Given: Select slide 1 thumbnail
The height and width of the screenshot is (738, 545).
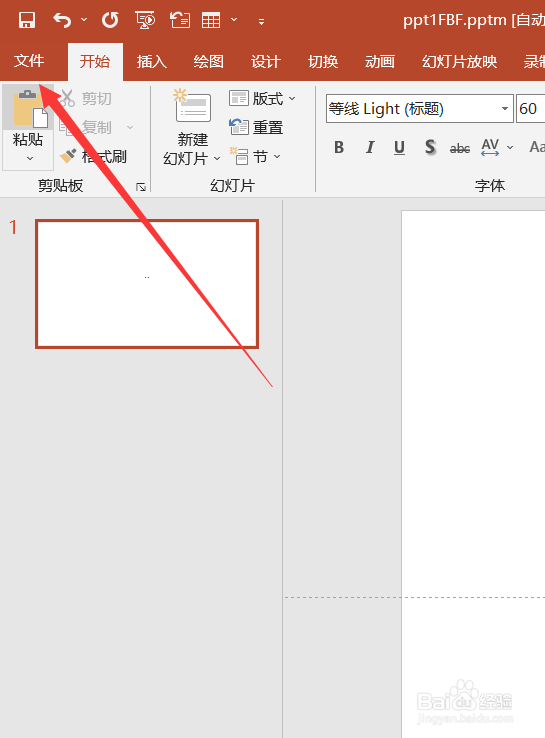Looking at the screenshot, I should (147, 284).
